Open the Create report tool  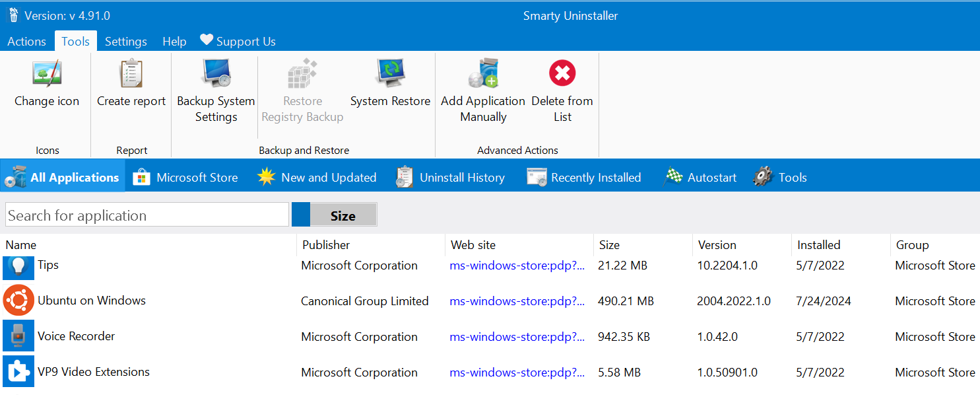pos(131,84)
